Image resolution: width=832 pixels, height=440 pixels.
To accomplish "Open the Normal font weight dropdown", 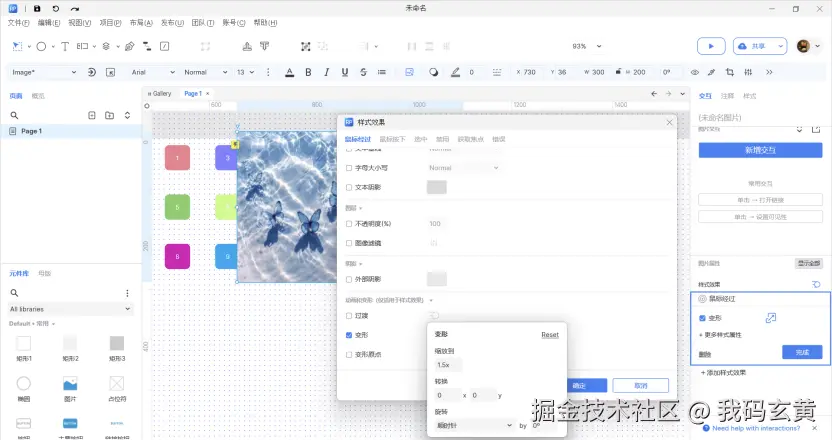I will pos(206,72).
